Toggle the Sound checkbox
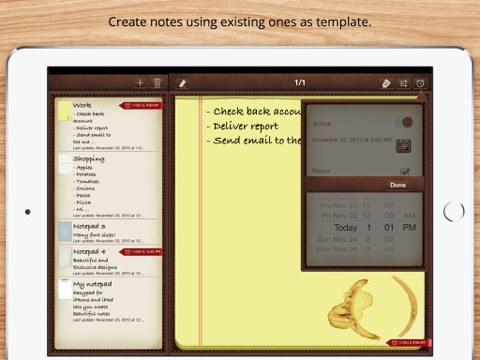The height and width of the screenshot is (360, 480). click(405, 172)
